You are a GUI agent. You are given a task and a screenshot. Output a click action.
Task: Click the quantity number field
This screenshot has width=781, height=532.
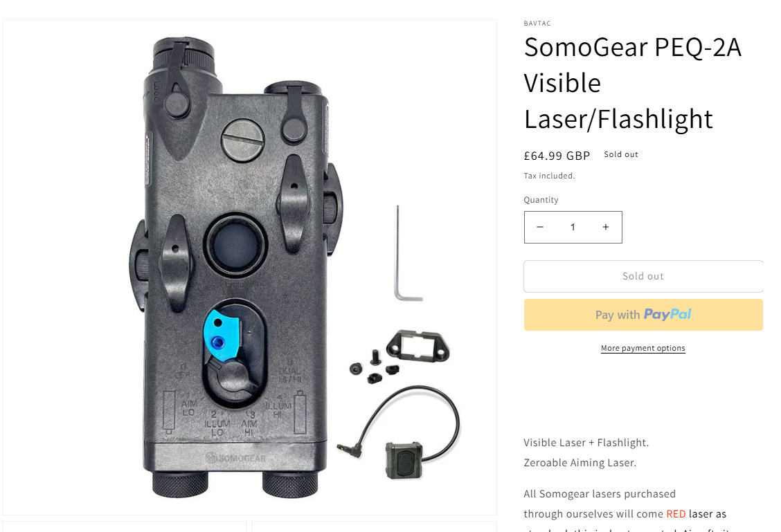point(573,227)
